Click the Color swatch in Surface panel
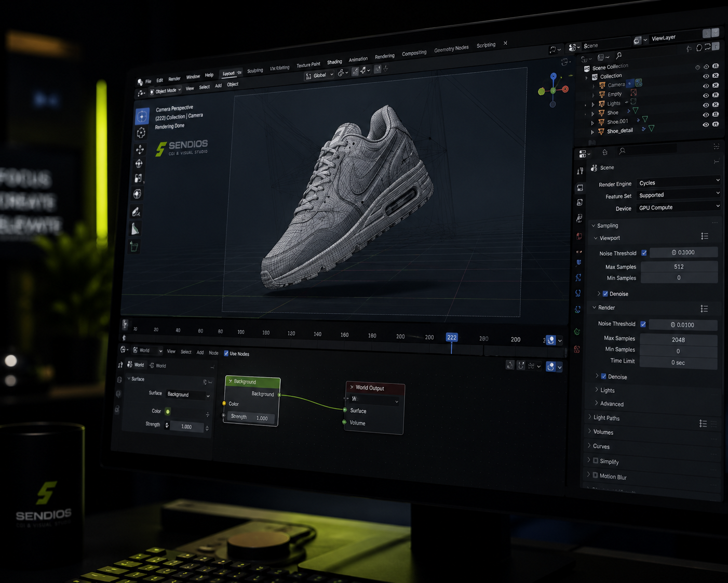This screenshot has width=728, height=583. coord(168,412)
